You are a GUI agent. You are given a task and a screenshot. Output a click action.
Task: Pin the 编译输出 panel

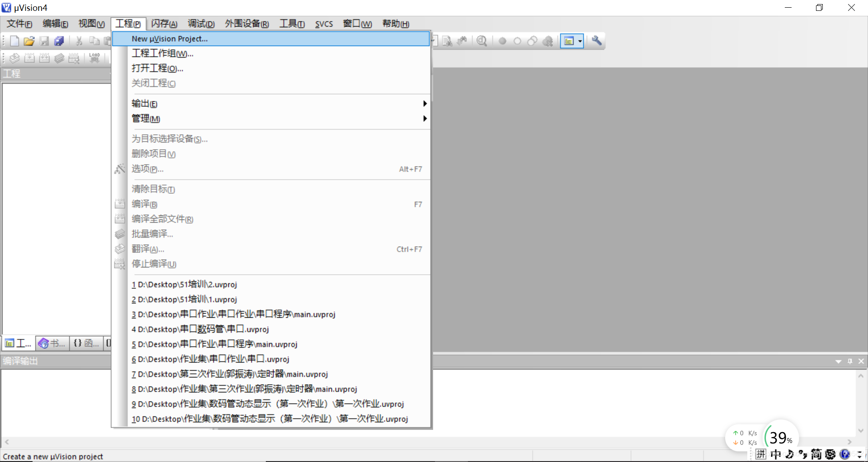(x=850, y=361)
